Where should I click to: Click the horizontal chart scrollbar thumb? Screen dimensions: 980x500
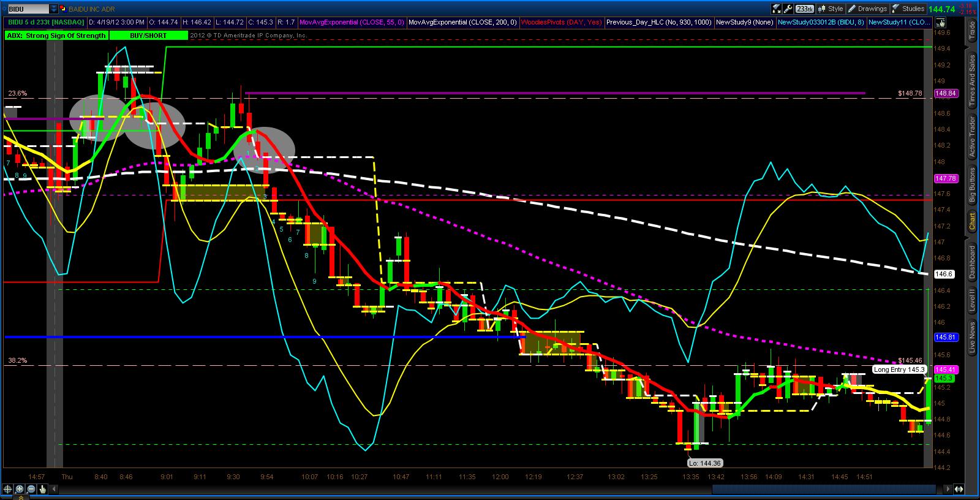(824, 489)
